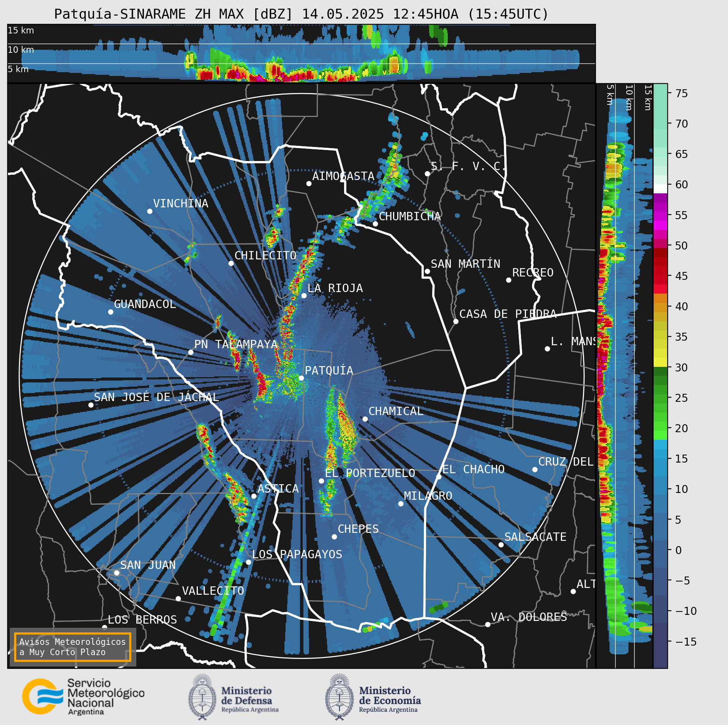Click the PN TALAMPAYA label
Screen dimensions: 728x725
[236, 344]
